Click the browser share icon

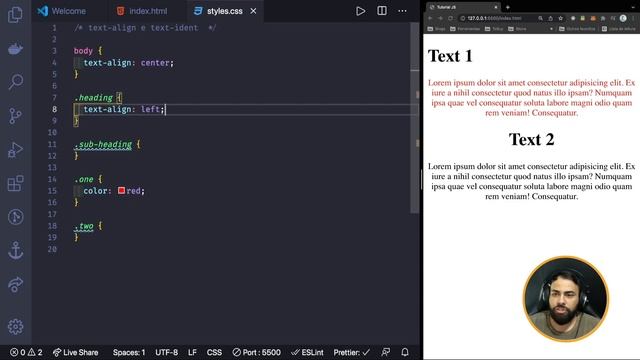(x=550, y=18)
